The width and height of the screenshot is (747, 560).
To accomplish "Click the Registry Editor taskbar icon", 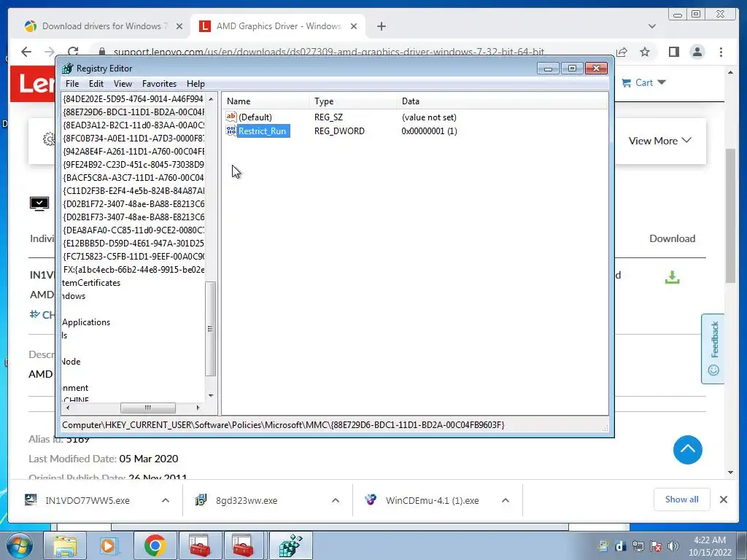I will (x=290, y=545).
